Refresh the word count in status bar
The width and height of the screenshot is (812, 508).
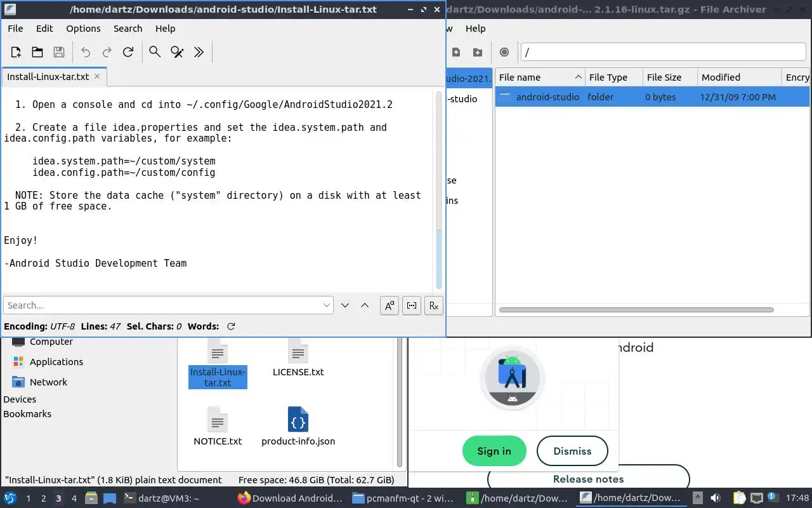point(231,326)
